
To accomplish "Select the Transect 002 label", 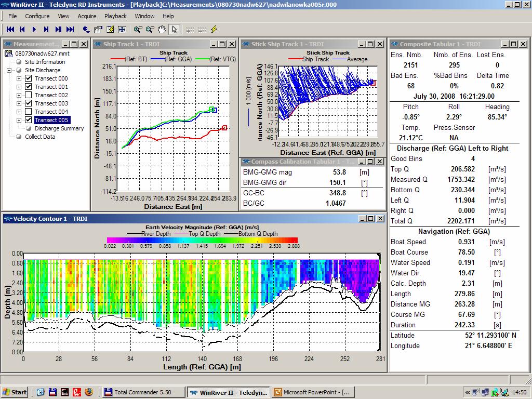I will click(x=51, y=95).
